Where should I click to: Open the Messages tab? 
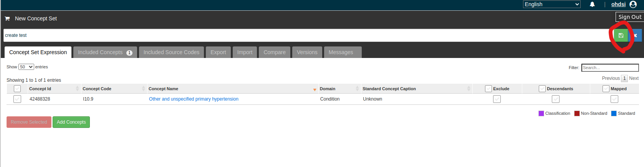click(x=343, y=52)
